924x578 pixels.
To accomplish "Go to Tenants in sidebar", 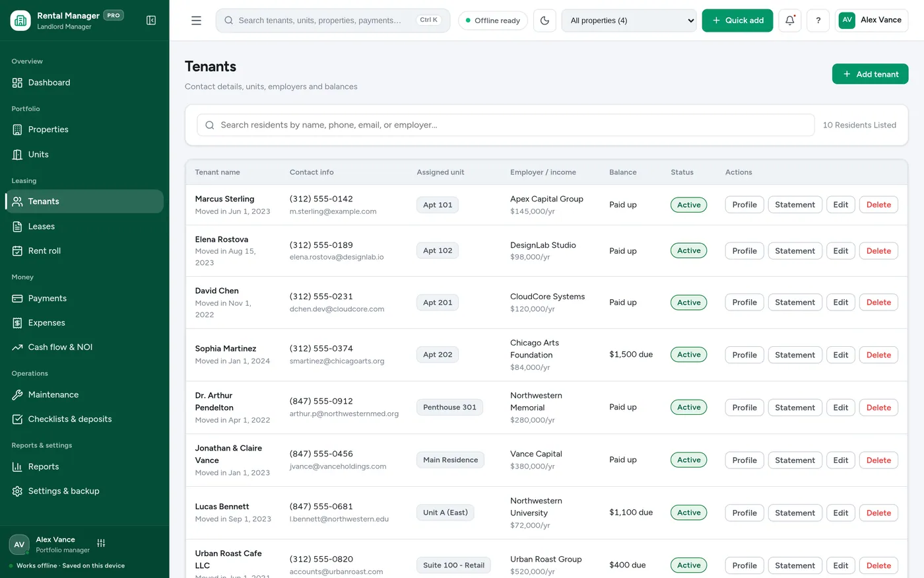I will tap(84, 201).
